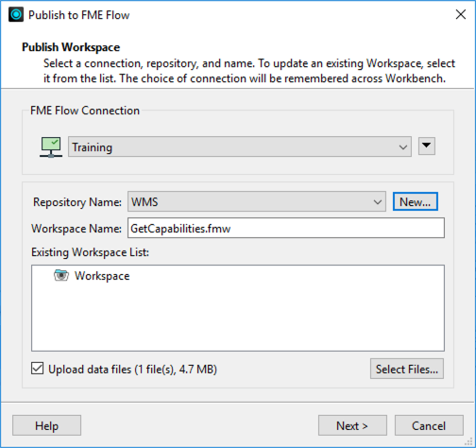Image resolution: width=476 pixels, height=448 pixels.
Task: Click the FME Flow logo in title bar
Action: coord(16,14)
